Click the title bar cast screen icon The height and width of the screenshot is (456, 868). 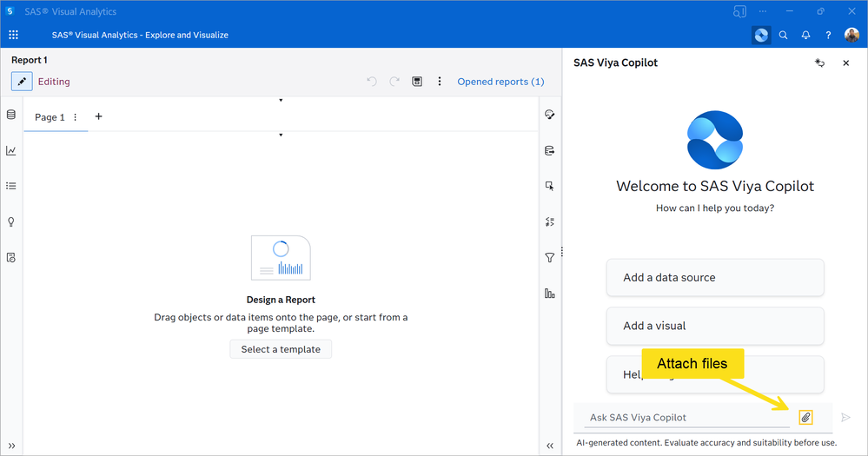[739, 11]
